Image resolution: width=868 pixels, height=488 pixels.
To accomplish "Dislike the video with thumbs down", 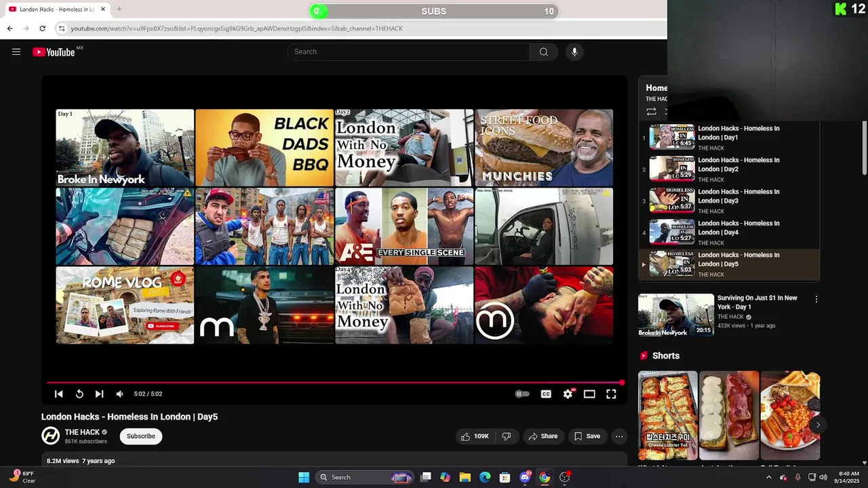I will (x=507, y=436).
